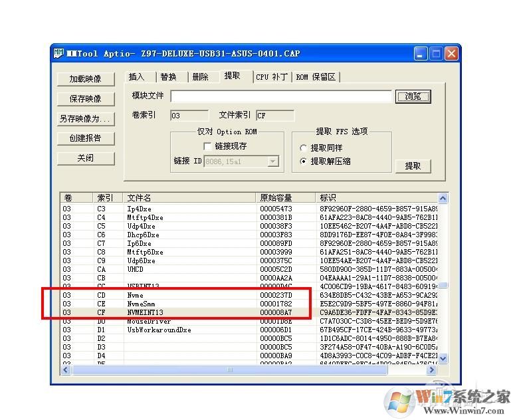Close the MMTool window with X
This screenshot has width=515, height=420.
pyautogui.click(x=452, y=54)
